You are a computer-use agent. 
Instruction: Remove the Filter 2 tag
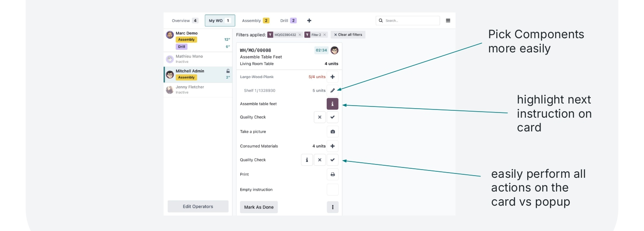click(x=325, y=35)
